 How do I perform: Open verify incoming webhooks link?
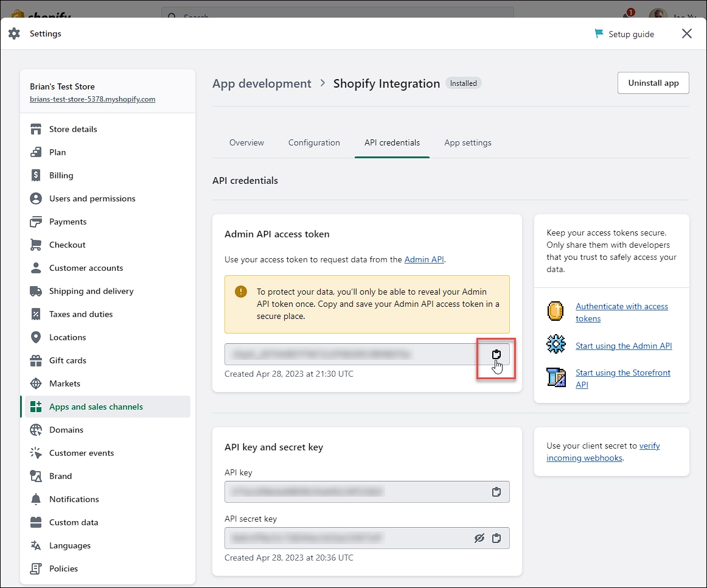tap(604, 452)
